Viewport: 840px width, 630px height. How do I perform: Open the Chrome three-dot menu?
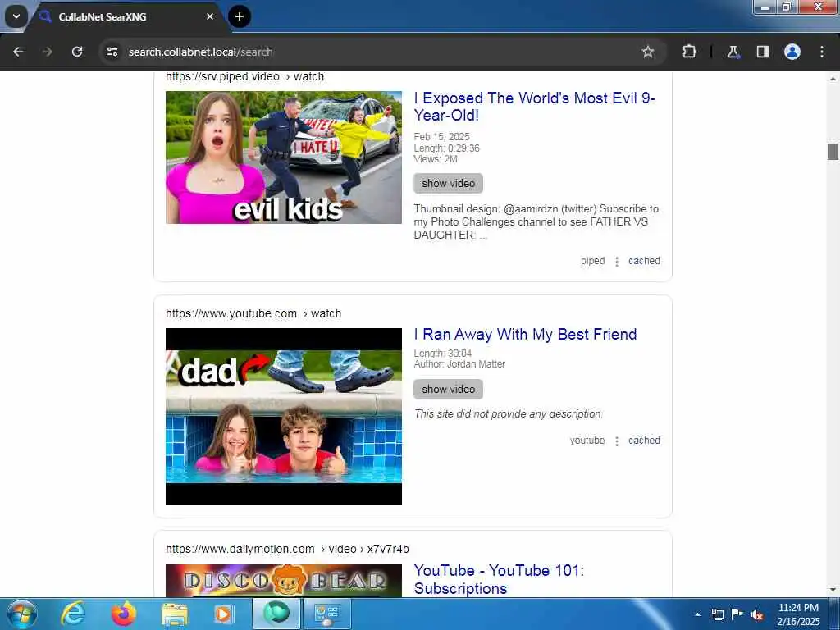pyautogui.click(x=822, y=52)
